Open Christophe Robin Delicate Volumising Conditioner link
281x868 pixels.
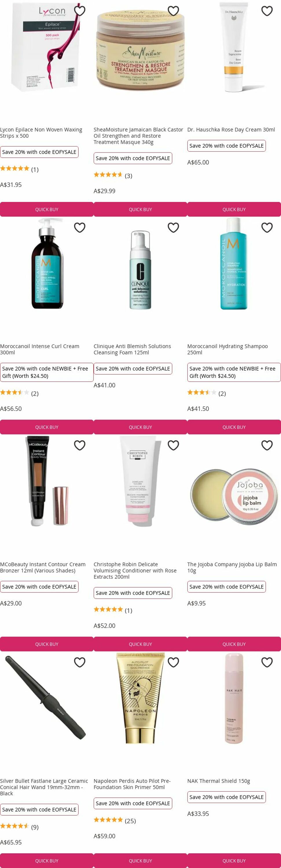point(135,570)
